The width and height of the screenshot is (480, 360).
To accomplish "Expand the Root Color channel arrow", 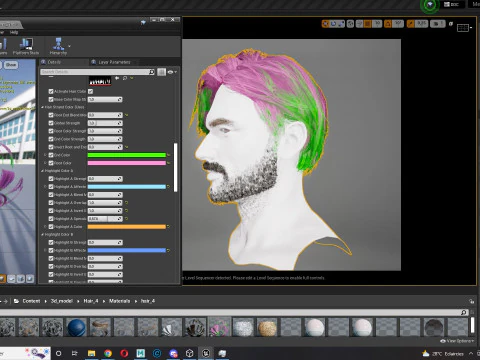I will [45, 163].
